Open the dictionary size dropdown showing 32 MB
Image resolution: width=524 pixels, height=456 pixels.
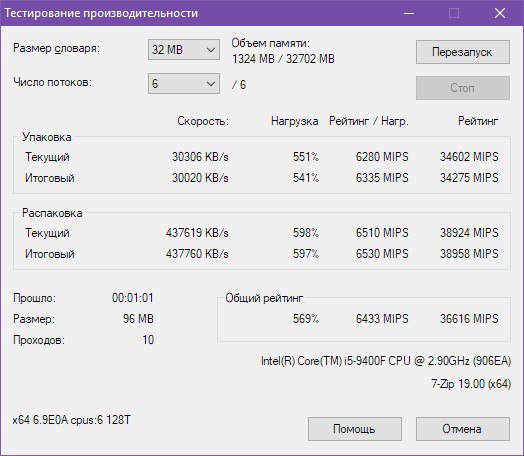point(184,50)
